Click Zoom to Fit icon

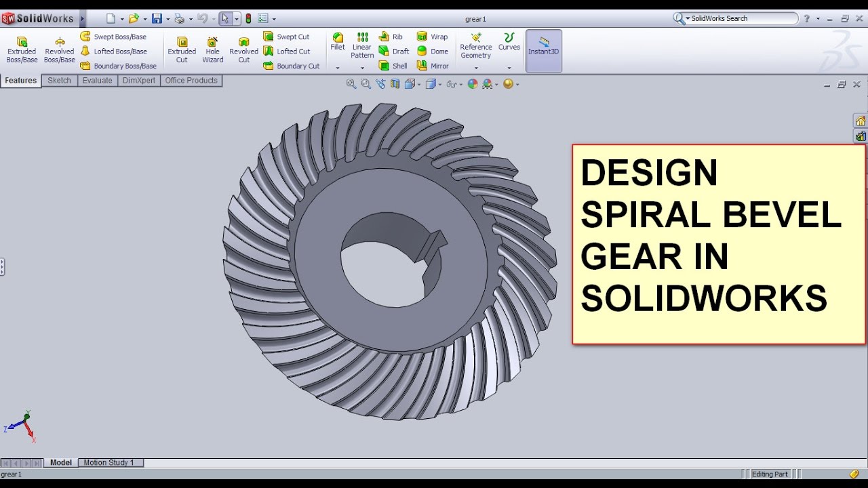351,84
